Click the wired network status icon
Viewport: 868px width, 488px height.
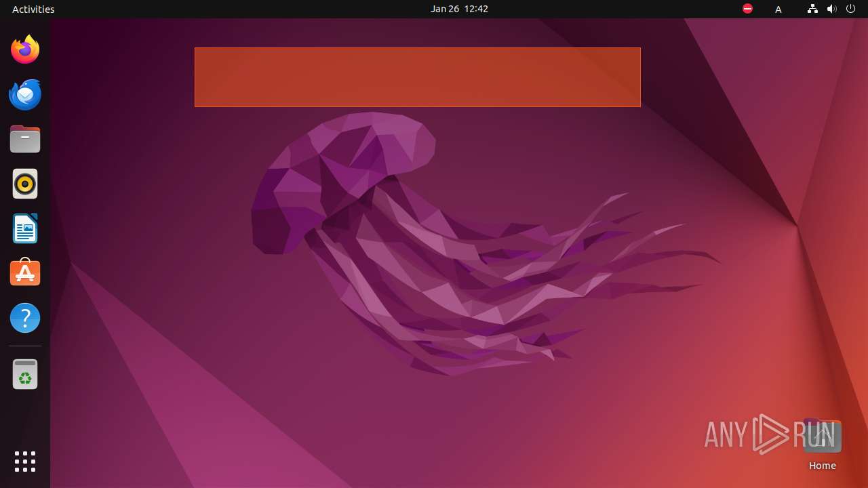click(x=812, y=9)
